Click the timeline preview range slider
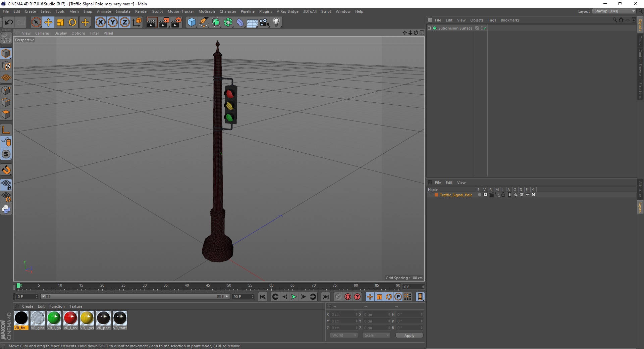This screenshot has width=644, height=349. [x=135, y=296]
